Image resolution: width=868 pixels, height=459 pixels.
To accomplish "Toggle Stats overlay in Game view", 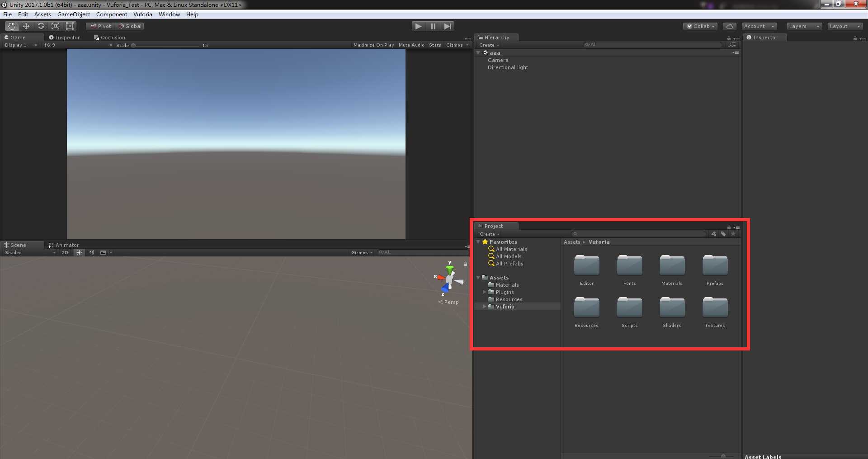I will pyautogui.click(x=435, y=45).
